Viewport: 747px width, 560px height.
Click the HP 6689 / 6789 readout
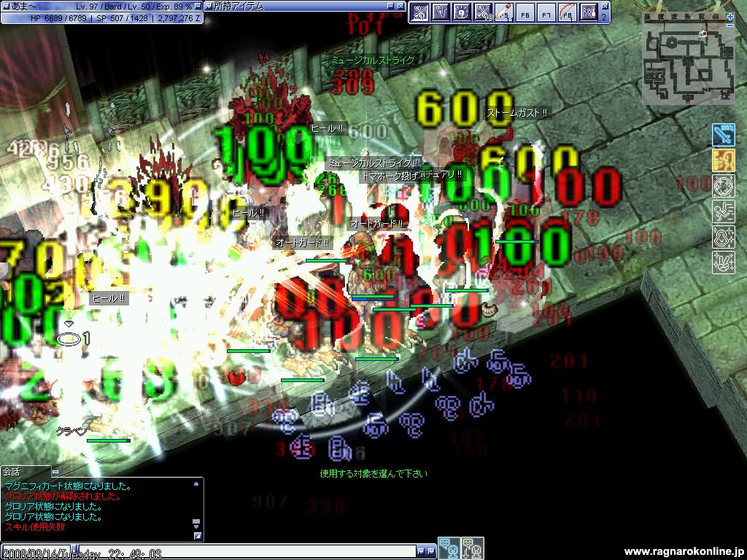58,18
